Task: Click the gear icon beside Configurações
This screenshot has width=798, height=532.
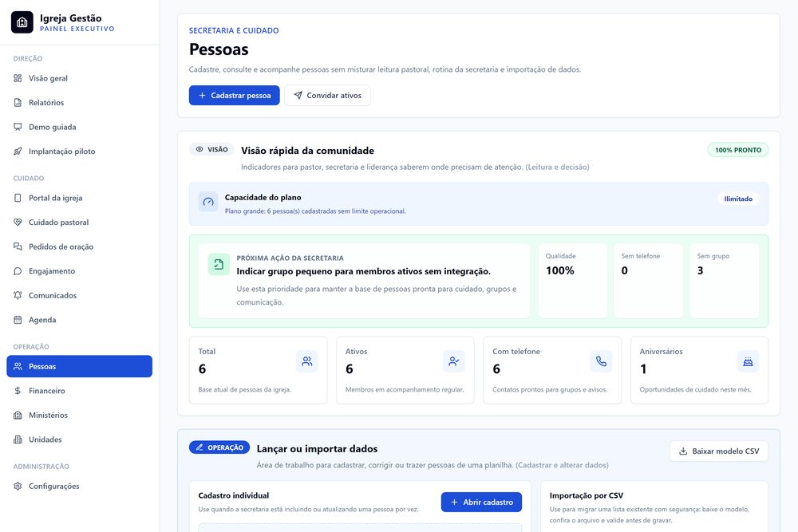Action: (18, 486)
